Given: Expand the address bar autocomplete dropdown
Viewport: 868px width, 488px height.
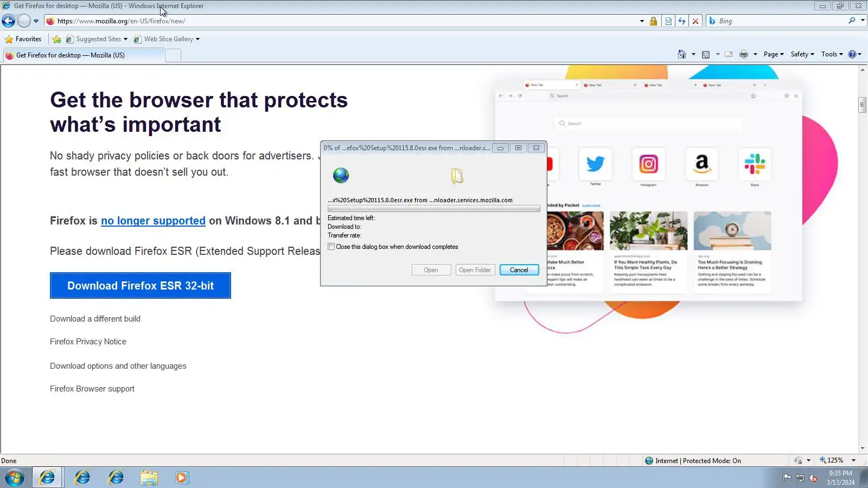Looking at the screenshot, I should pyautogui.click(x=642, y=21).
